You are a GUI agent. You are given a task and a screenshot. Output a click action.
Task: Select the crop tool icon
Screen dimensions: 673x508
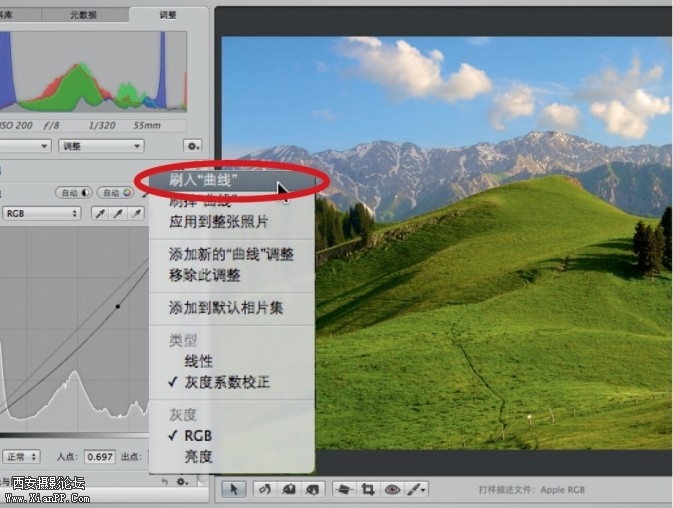click(368, 489)
